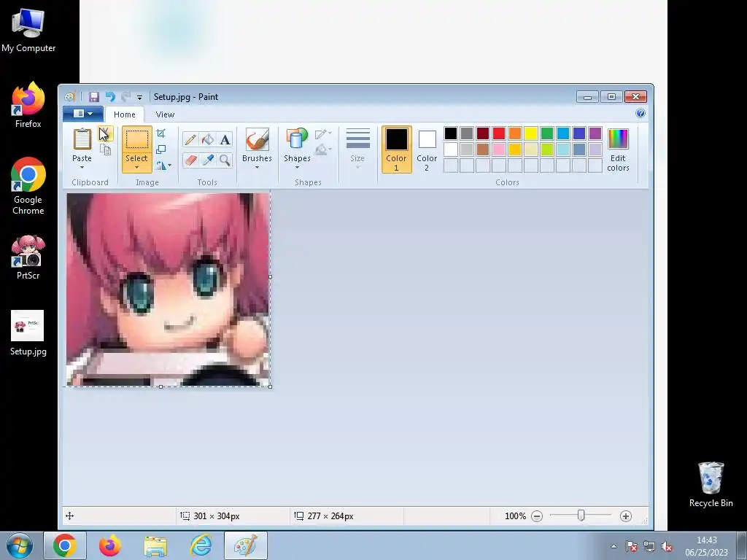
Task: Activate Color 2 button
Action: (x=427, y=149)
